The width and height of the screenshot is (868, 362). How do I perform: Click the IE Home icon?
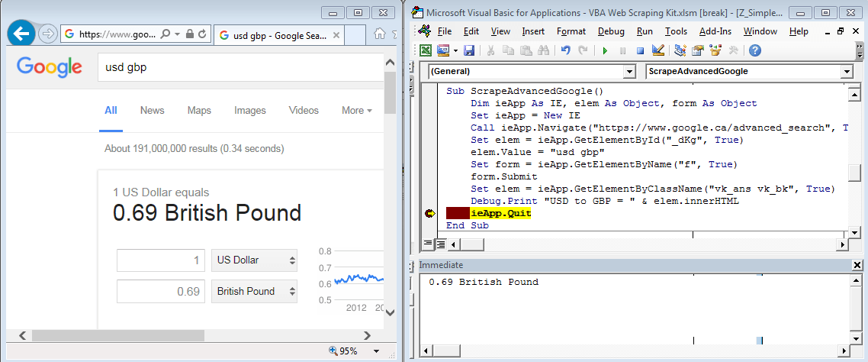pyautogui.click(x=380, y=34)
